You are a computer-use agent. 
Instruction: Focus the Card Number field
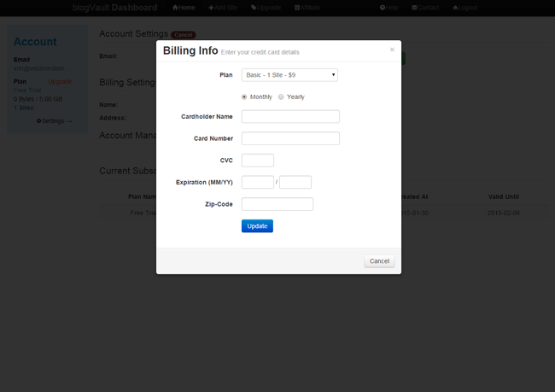pos(290,138)
